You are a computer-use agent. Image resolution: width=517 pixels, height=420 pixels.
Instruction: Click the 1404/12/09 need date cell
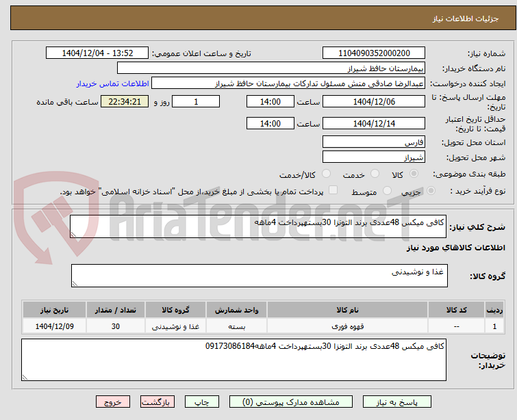tap(54, 326)
